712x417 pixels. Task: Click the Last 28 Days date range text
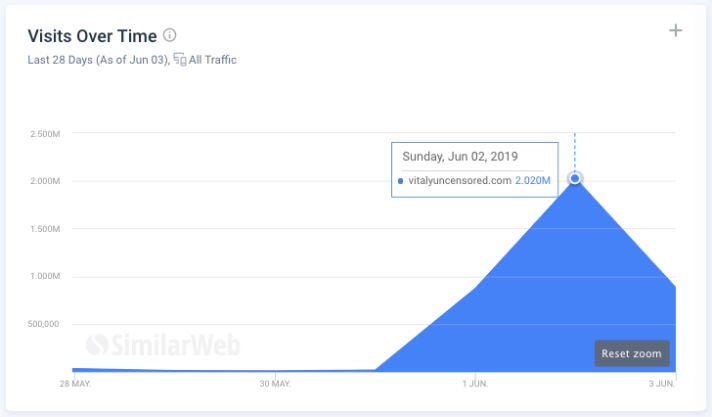(98, 60)
